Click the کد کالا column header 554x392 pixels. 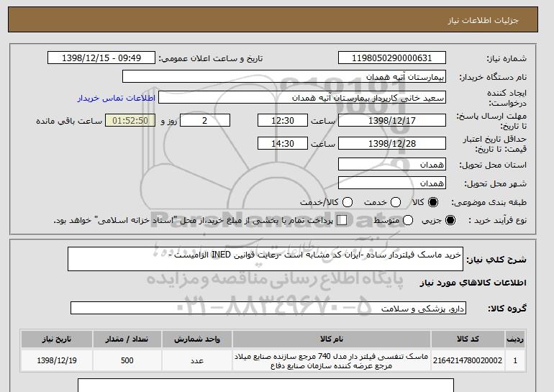(468, 339)
